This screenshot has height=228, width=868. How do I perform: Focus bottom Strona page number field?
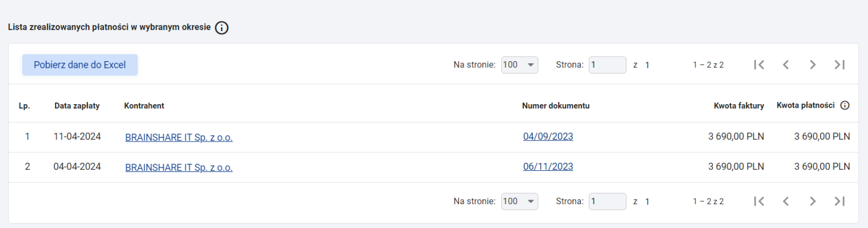[608, 201]
